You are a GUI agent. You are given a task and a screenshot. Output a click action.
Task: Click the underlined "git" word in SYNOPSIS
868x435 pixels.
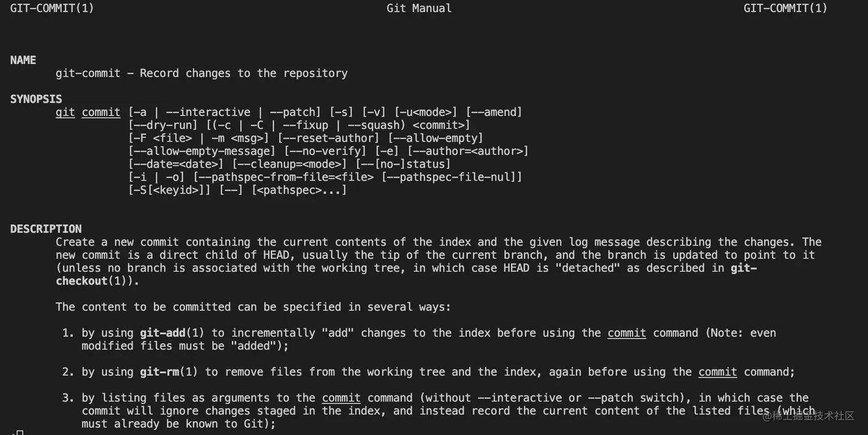[65, 112]
